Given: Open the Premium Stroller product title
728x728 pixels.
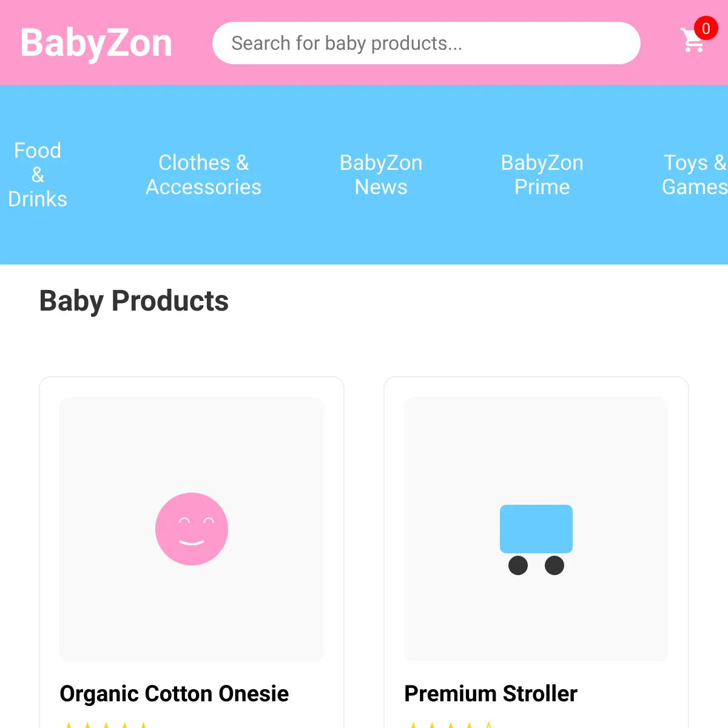Looking at the screenshot, I should point(491,693).
